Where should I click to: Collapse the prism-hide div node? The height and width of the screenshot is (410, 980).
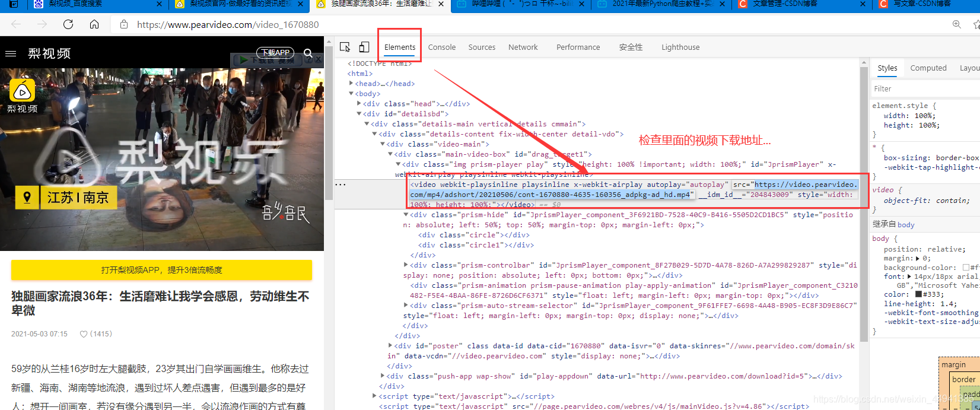point(406,215)
